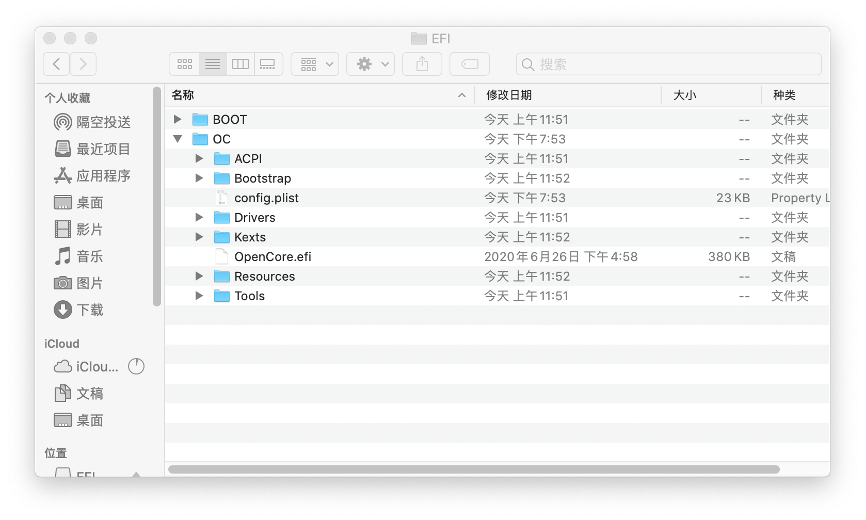Click the horizontal scrollbar of file list
Viewport: 866px width, 520px height.
474,469
